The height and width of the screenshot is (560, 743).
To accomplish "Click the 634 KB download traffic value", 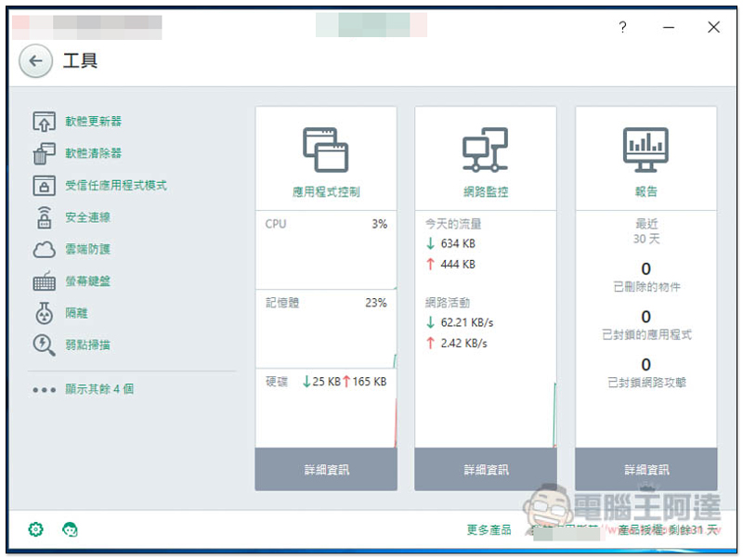I will coord(458,243).
